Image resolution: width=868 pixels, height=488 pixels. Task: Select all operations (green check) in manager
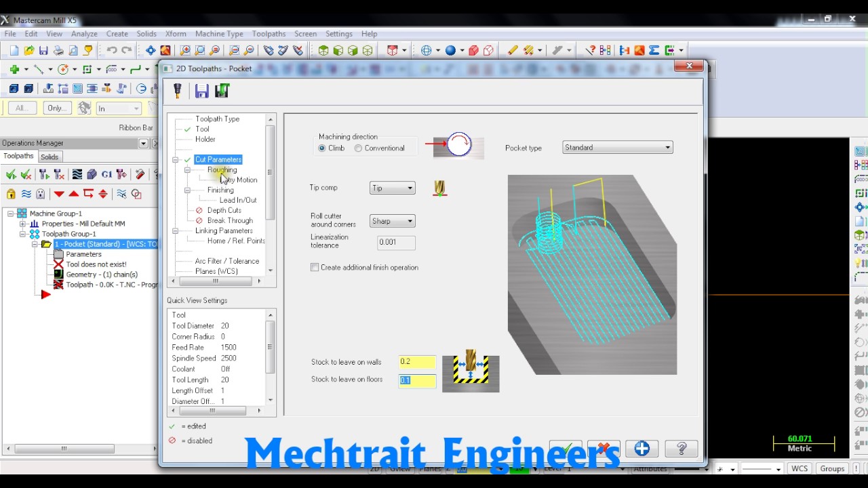point(11,175)
